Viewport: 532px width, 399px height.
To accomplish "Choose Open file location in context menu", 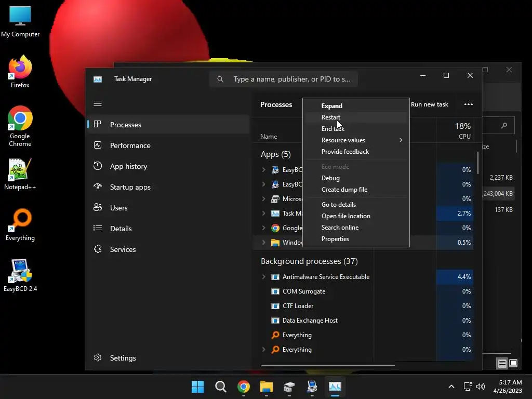I will click(356, 216).
